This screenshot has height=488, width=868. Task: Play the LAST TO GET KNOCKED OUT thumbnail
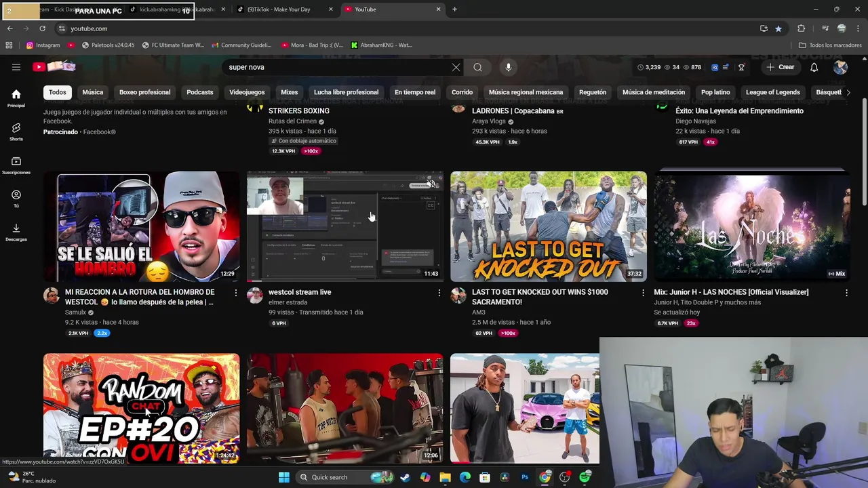pyautogui.click(x=549, y=226)
